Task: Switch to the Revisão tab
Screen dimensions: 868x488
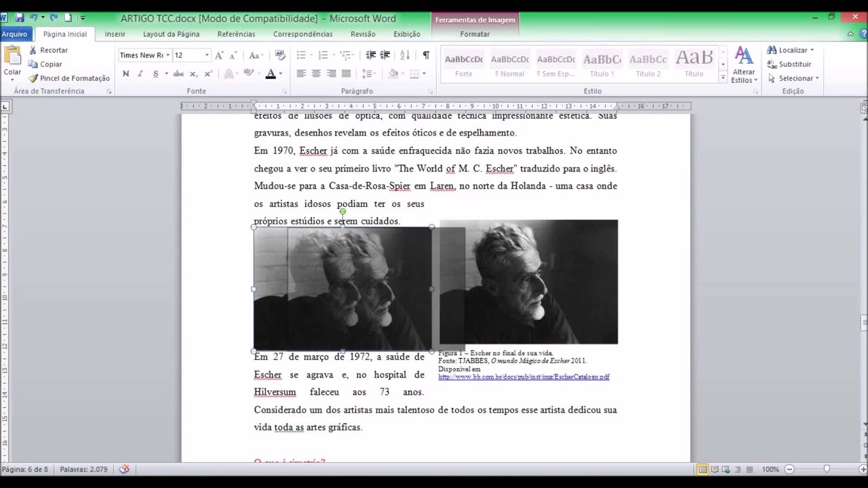Action: (363, 34)
